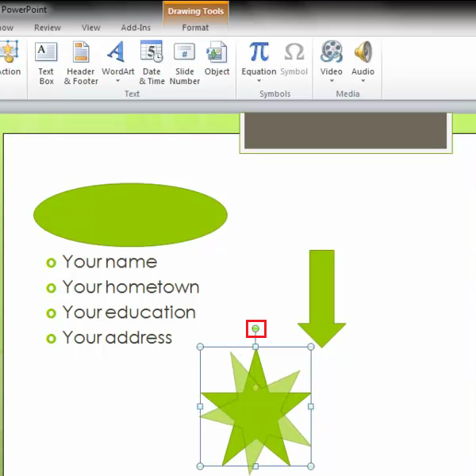Screen dimensions: 476x476
Task: Open the Drawing Tools Format tab
Action: 195,28
